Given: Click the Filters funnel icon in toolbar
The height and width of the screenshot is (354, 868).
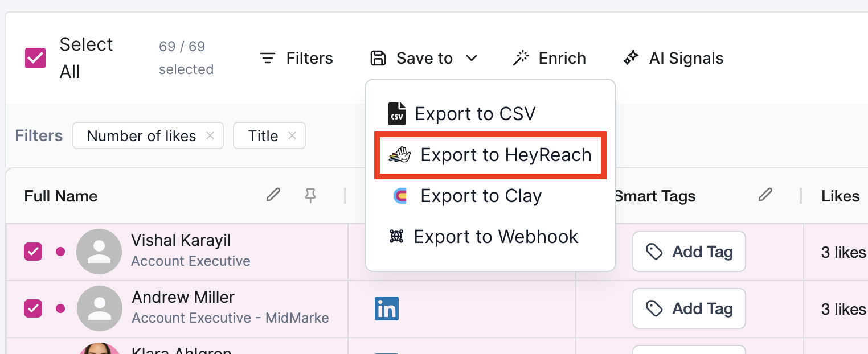Looking at the screenshot, I should click(268, 58).
